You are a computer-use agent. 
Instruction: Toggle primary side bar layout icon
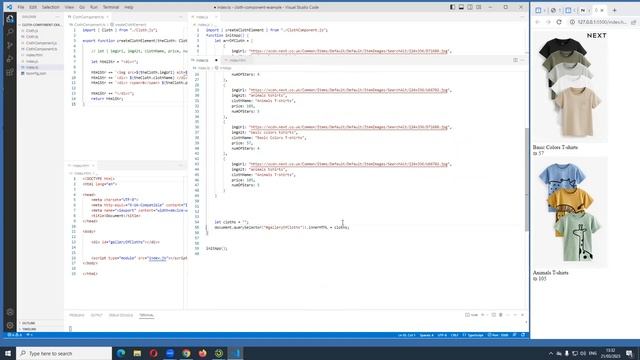pos(452,7)
